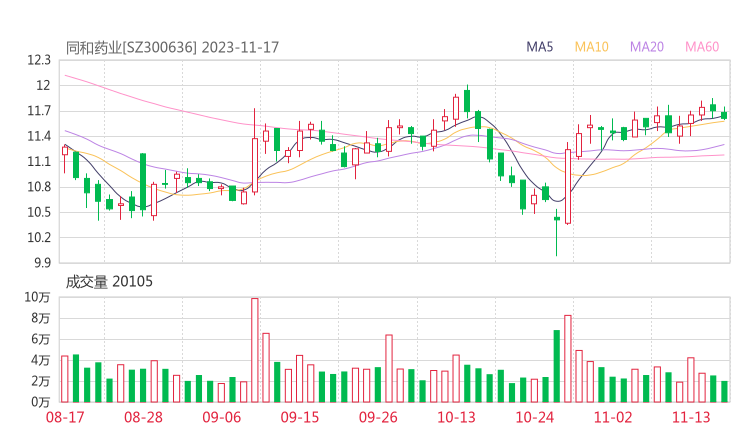Click the 11.7 price axis label
The width and height of the screenshot is (740, 440).
tap(39, 111)
